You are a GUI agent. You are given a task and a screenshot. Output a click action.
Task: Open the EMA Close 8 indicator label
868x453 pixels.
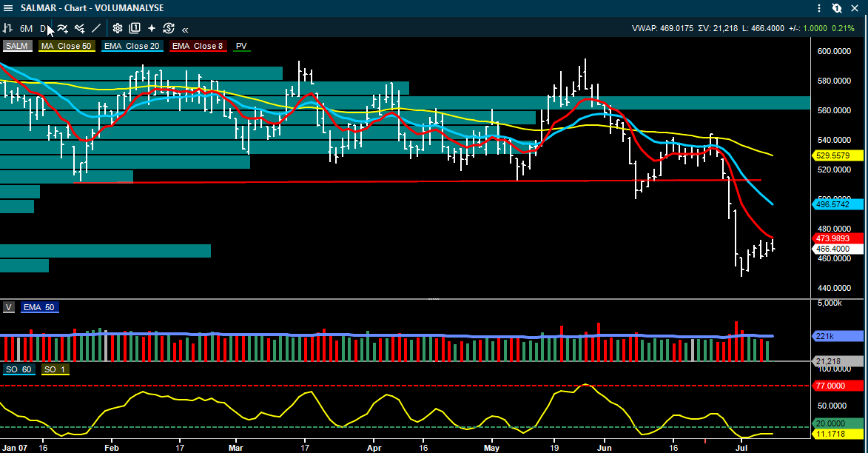coord(198,46)
